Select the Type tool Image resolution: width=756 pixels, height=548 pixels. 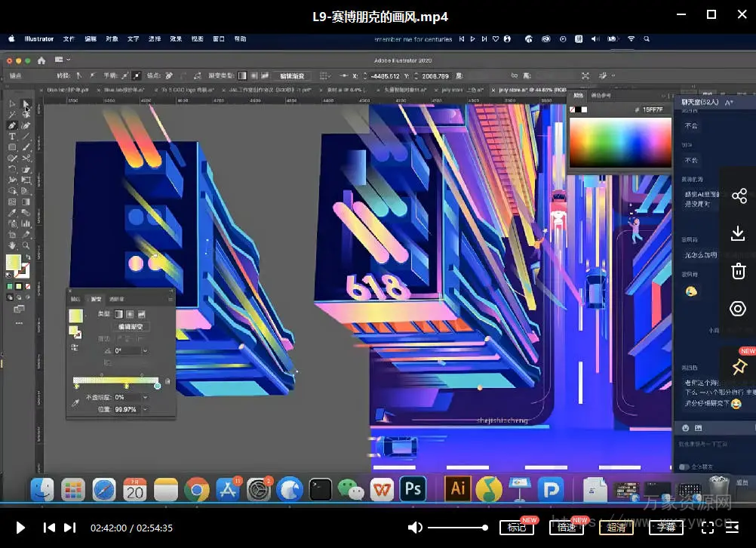(x=12, y=137)
